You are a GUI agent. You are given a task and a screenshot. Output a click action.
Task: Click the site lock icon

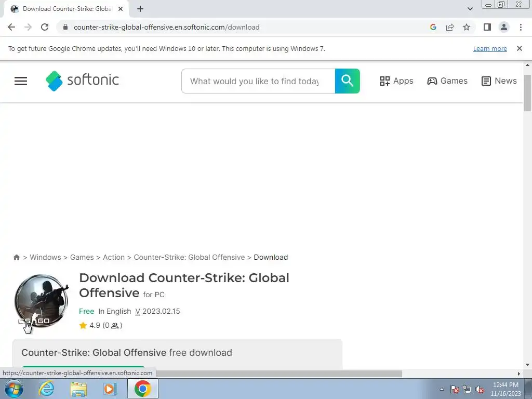click(65, 27)
